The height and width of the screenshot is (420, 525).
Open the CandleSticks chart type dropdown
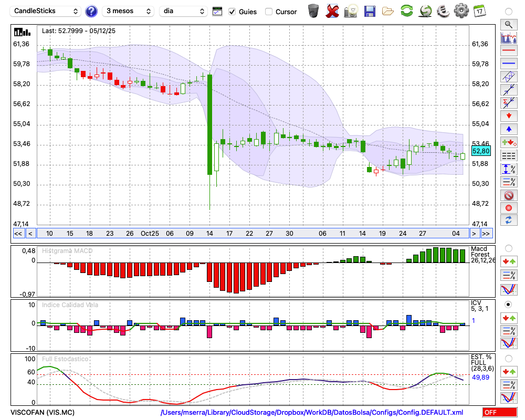point(46,11)
